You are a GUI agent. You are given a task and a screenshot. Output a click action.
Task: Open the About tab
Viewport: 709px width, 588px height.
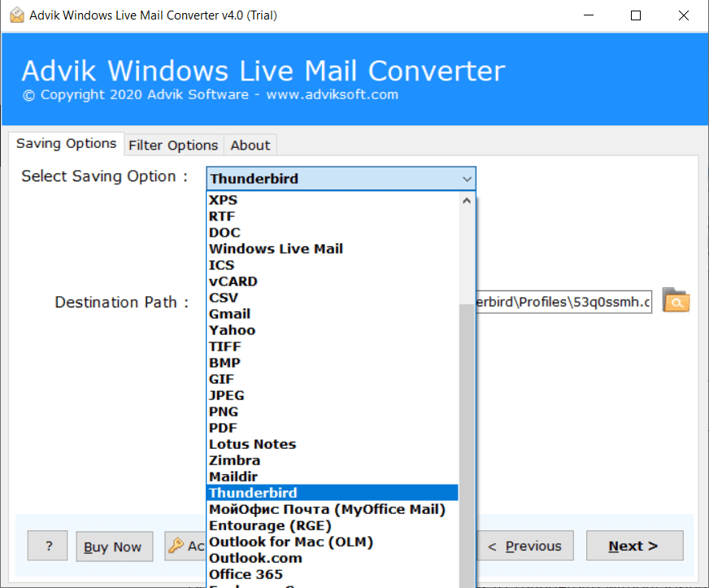[x=250, y=145]
